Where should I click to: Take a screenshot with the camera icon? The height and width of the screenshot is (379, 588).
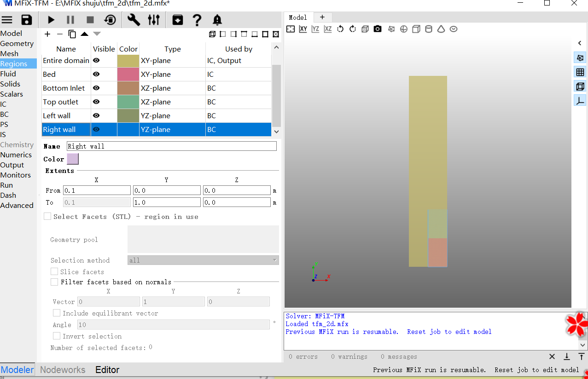coord(378,29)
